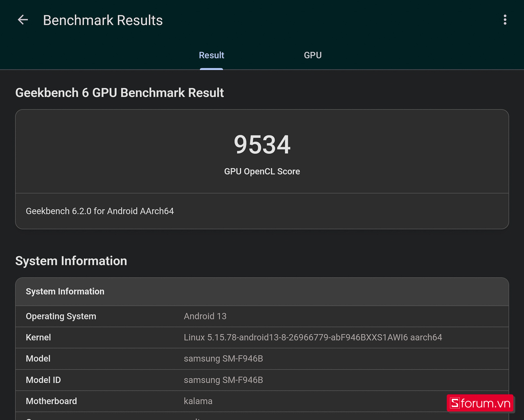Switch to the GPU tab
Image resolution: width=524 pixels, height=420 pixels.
(x=312, y=55)
